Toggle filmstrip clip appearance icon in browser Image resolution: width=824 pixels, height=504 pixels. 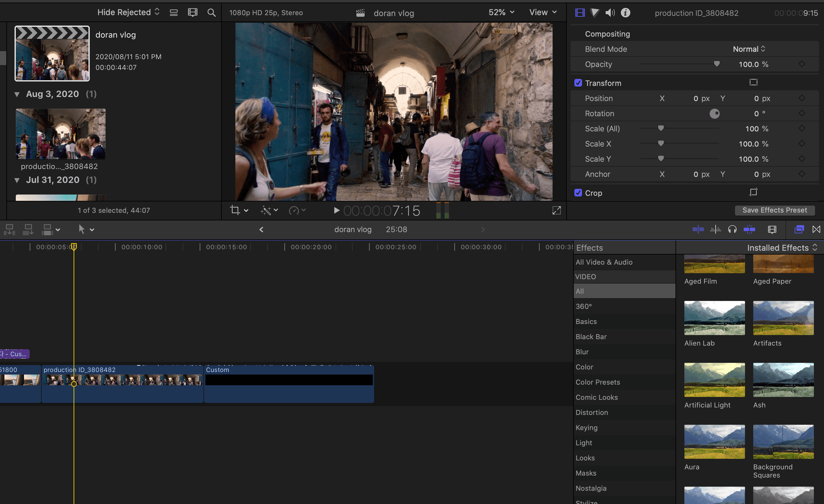coord(193,13)
